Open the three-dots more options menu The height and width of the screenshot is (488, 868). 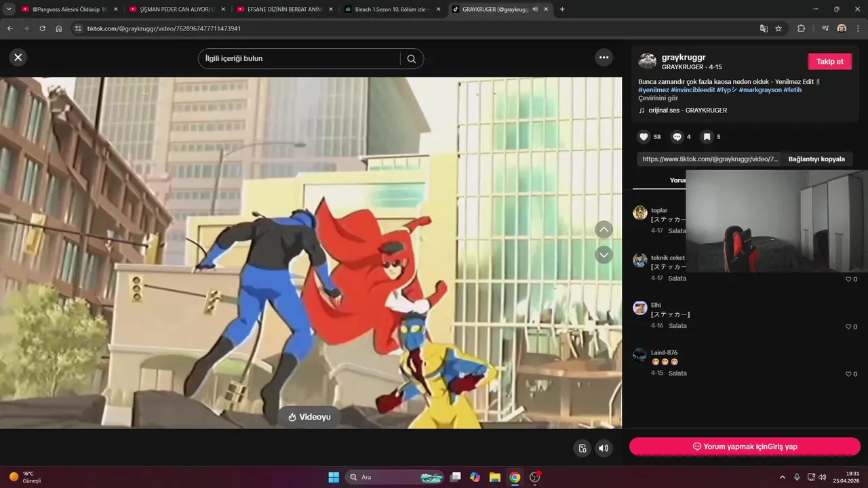pos(604,58)
